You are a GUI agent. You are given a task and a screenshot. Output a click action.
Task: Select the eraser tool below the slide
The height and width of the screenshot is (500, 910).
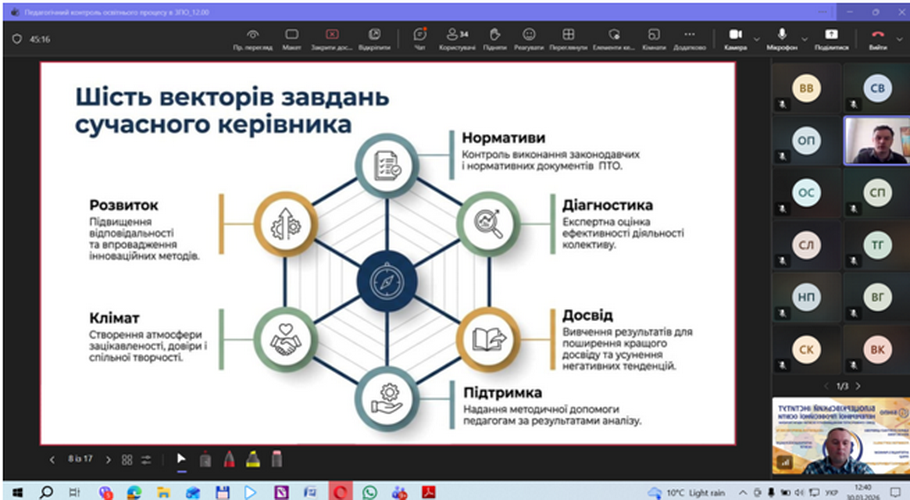click(x=277, y=459)
